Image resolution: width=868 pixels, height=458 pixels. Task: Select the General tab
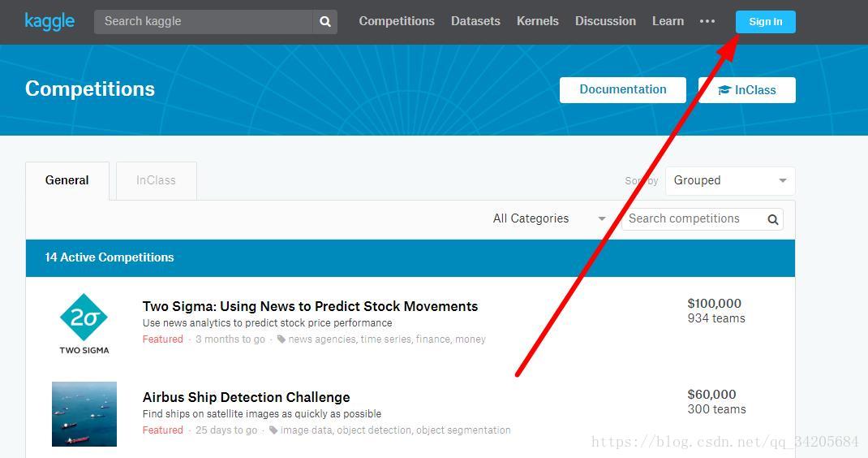point(67,181)
